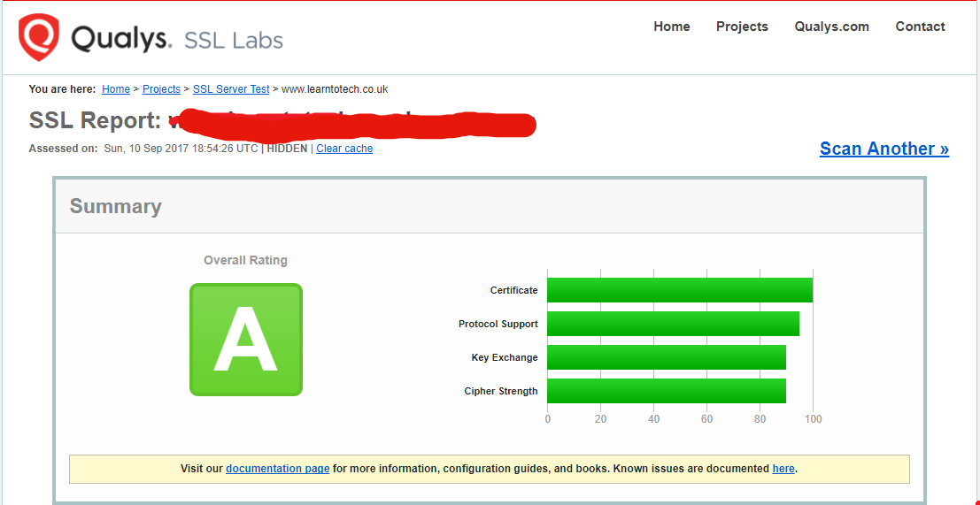This screenshot has height=505, width=980.
Task: Follow the Home breadcrumb link
Action: 116,89
